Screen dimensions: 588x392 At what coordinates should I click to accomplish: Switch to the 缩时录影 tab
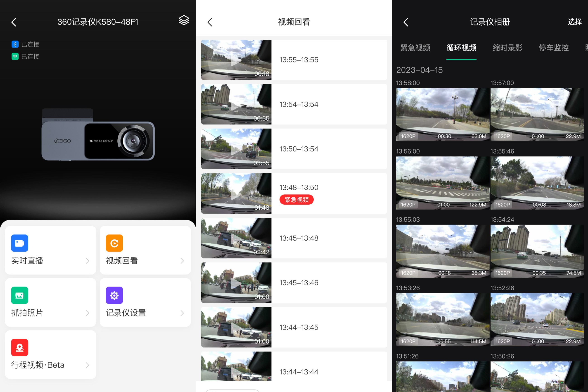(x=507, y=48)
